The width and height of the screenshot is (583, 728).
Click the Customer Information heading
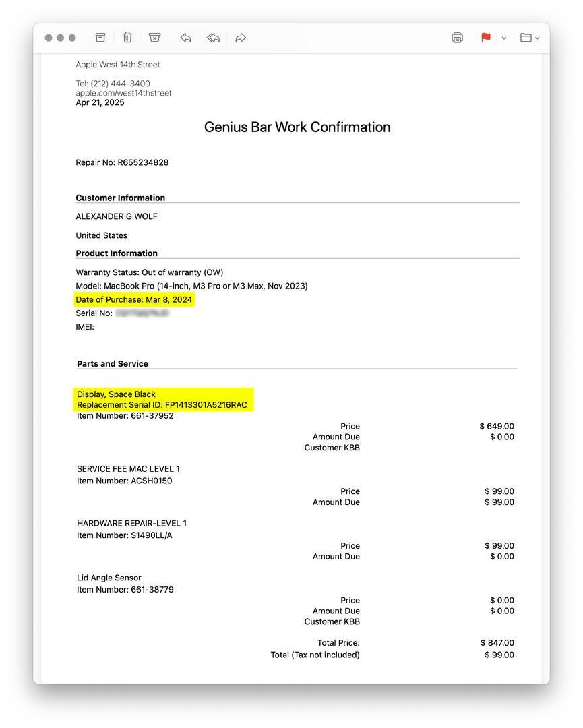[x=120, y=198]
